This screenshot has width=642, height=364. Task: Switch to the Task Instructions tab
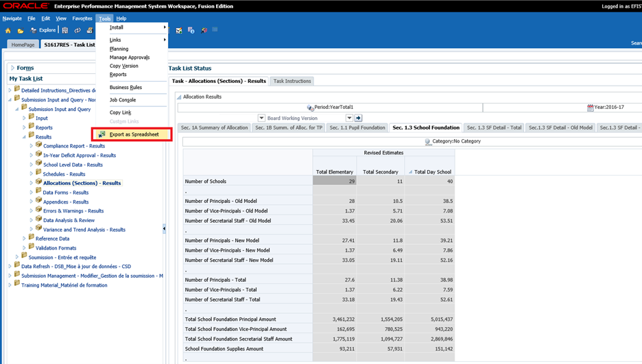pyautogui.click(x=292, y=81)
